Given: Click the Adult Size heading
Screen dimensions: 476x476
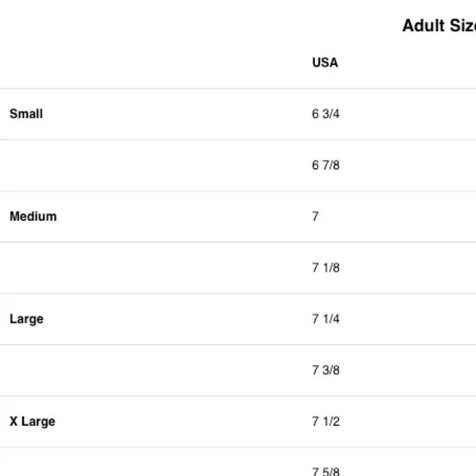Looking at the screenshot, I should [x=439, y=25].
